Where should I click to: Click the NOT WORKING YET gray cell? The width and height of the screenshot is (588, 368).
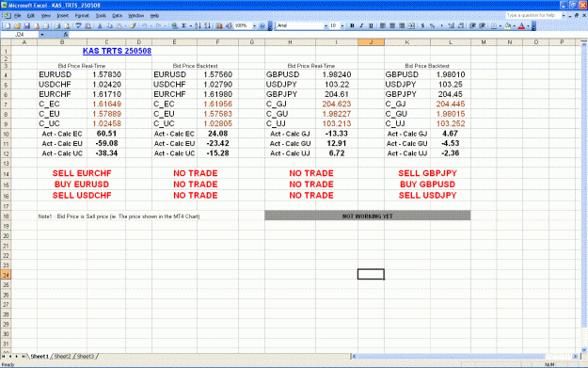[x=368, y=216]
